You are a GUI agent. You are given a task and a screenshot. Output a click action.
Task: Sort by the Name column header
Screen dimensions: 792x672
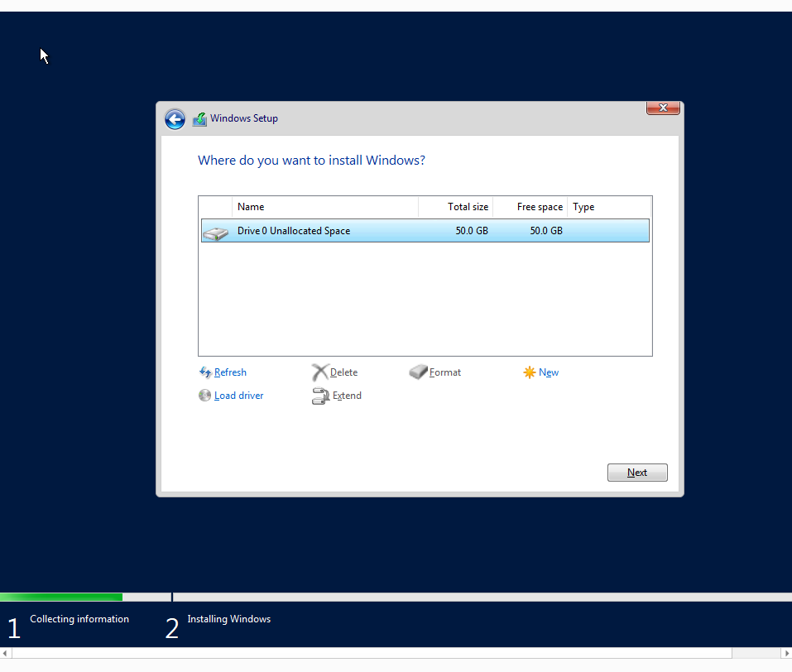[325, 207]
